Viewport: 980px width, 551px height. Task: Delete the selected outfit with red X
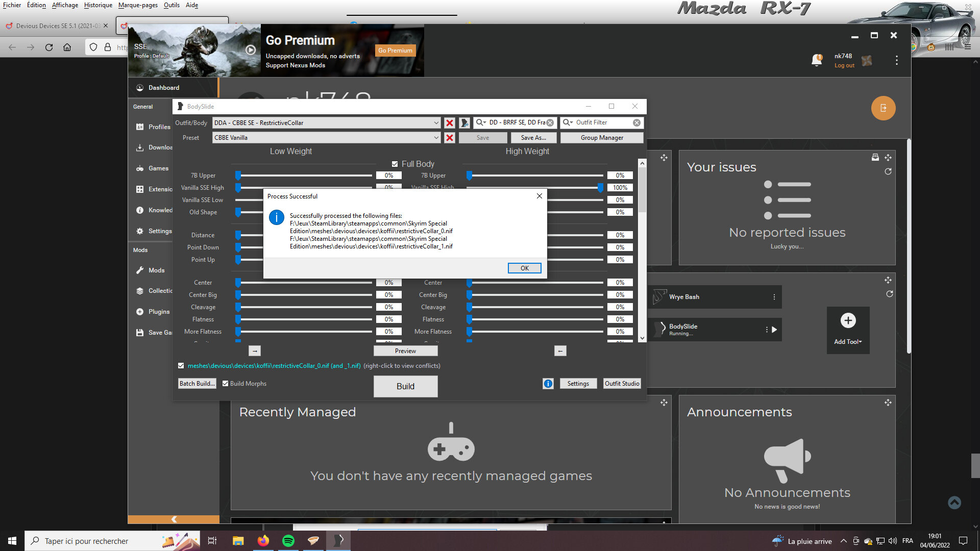pos(449,123)
